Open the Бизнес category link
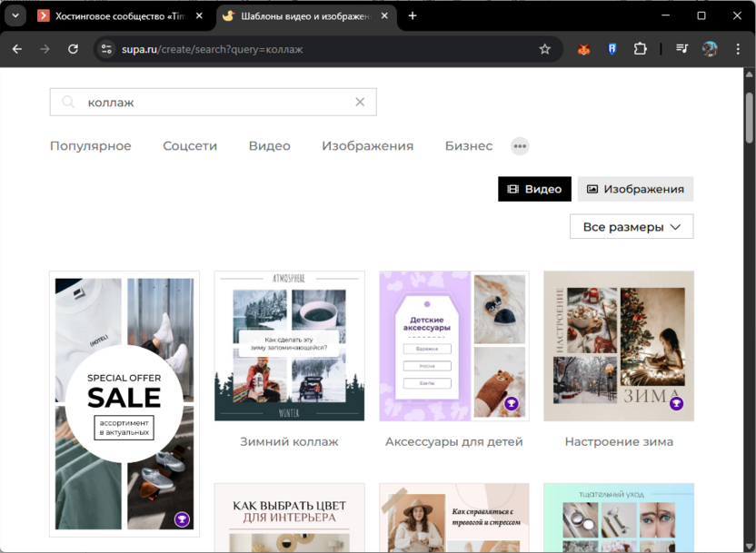756x553 pixels. click(468, 146)
